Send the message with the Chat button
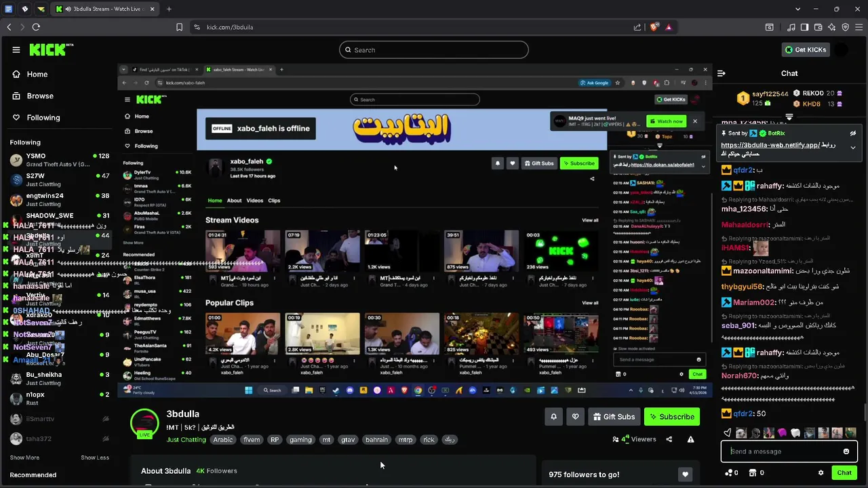 (x=844, y=473)
